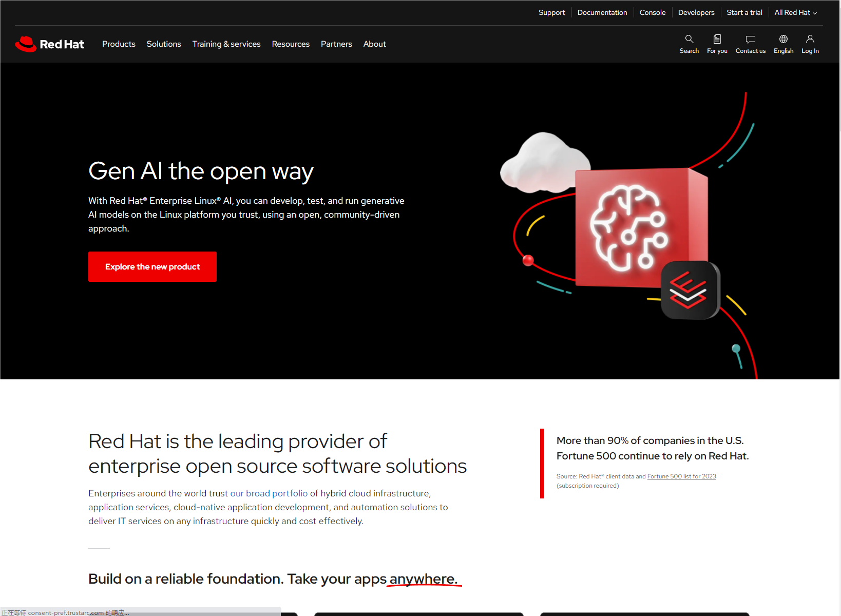Open the Partners menu
841x616 pixels.
[x=336, y=44]
